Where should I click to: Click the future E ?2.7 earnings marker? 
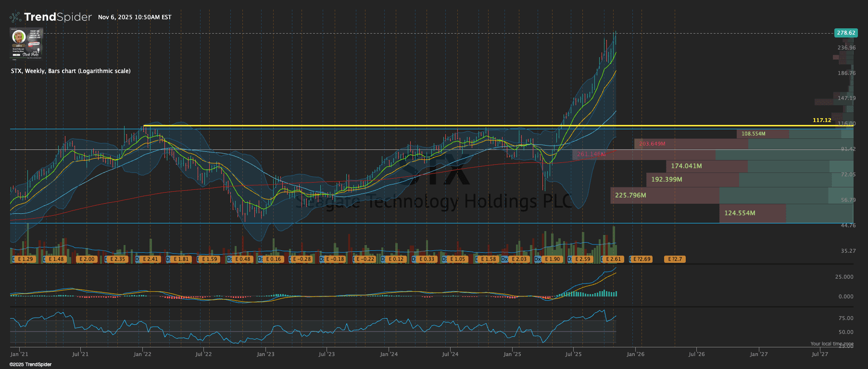coord(675,259)
